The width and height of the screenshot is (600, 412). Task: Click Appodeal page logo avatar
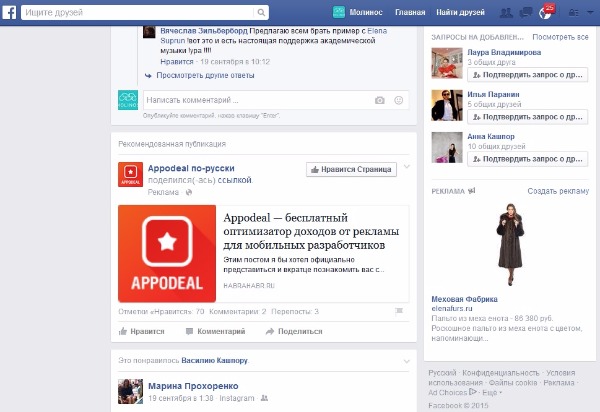coord(130,174)
